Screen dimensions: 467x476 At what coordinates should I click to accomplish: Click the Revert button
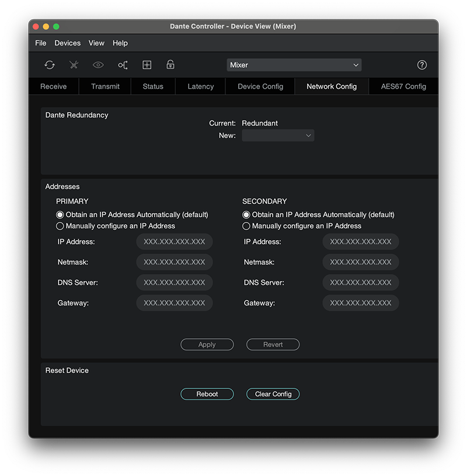pyautogui.click(x=273, y=345)
